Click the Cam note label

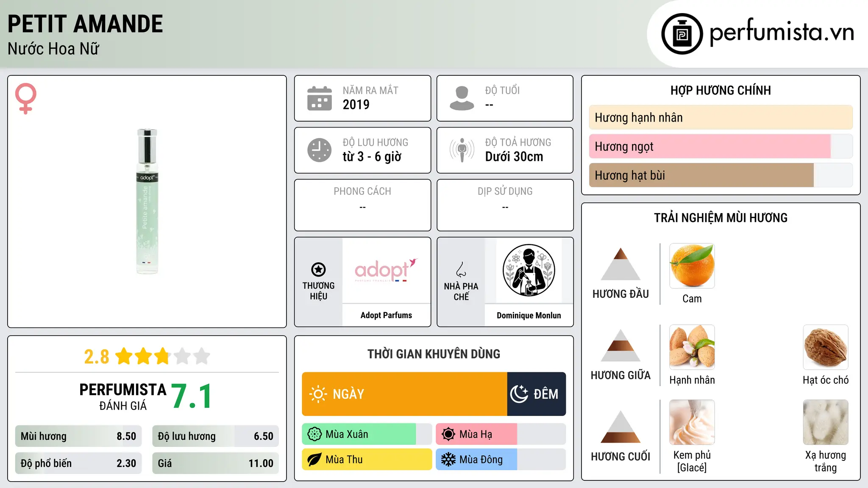tap(692, 299)
